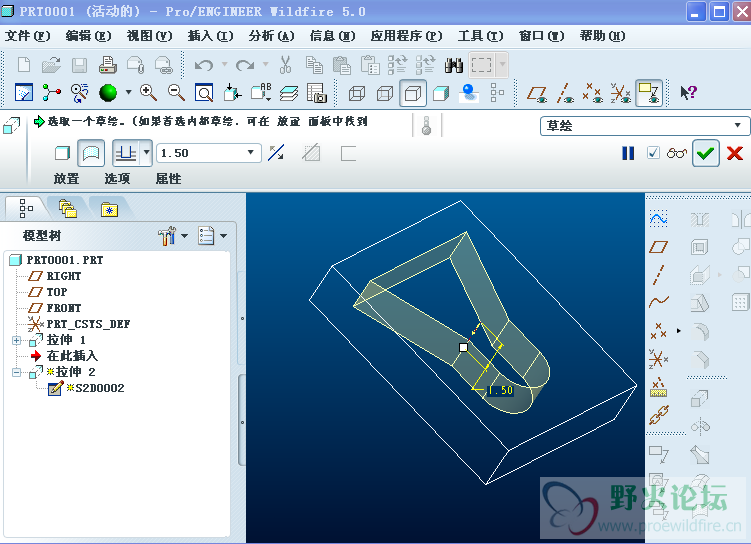Switch to the Favorites navigator tab
751x544 pixels.
click(x=109, y=209)
